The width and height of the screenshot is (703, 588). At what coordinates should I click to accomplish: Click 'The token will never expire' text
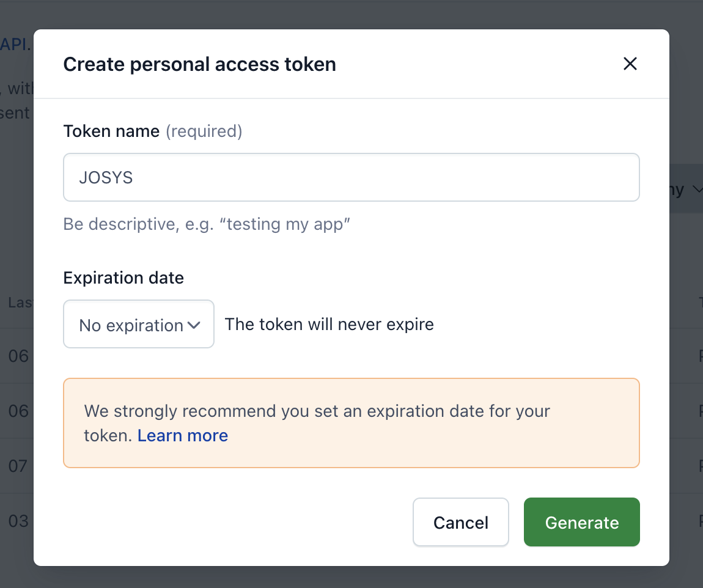329,324
